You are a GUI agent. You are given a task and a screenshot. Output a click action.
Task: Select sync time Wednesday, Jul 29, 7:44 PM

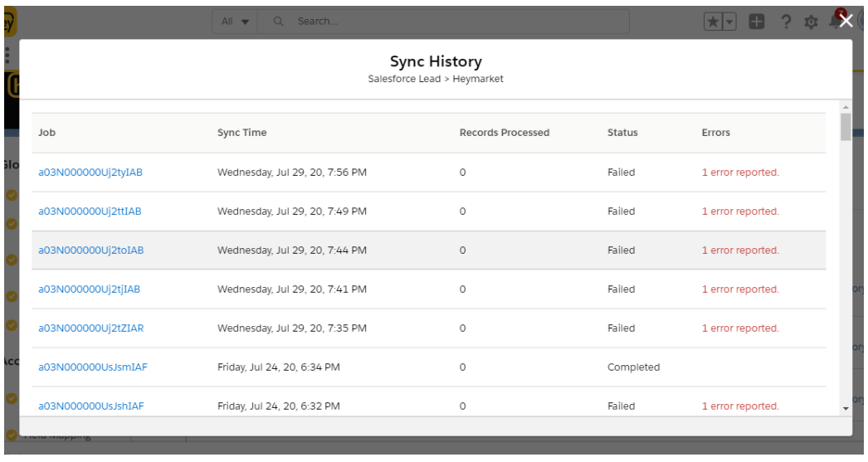tap(292, 250)
